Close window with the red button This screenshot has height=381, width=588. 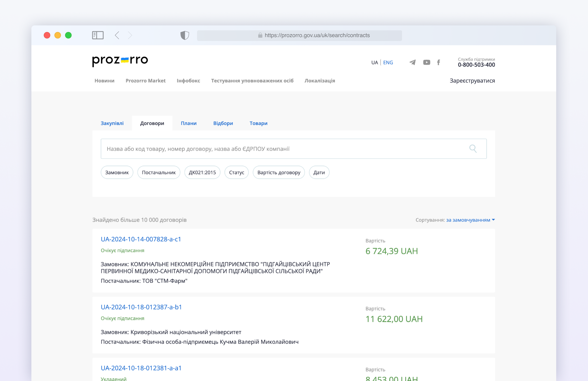[x=47, y=35]
